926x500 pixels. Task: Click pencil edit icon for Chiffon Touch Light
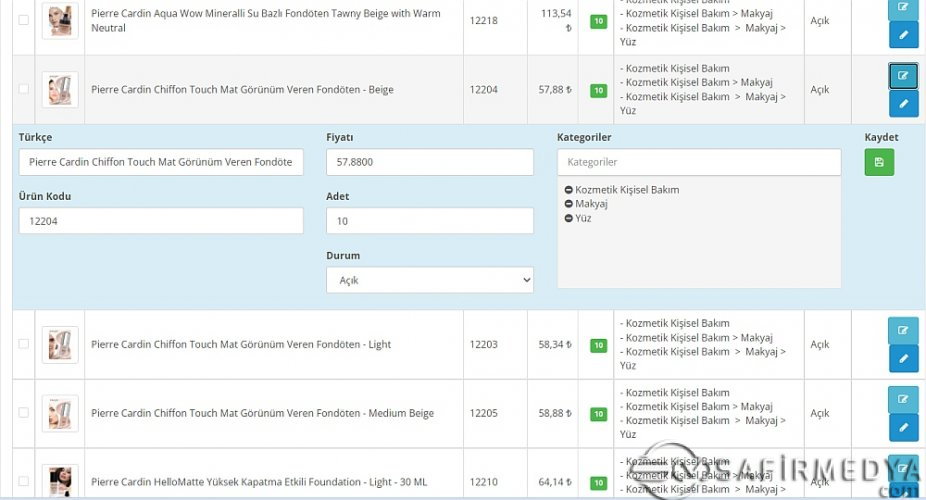tap(903, 358)
